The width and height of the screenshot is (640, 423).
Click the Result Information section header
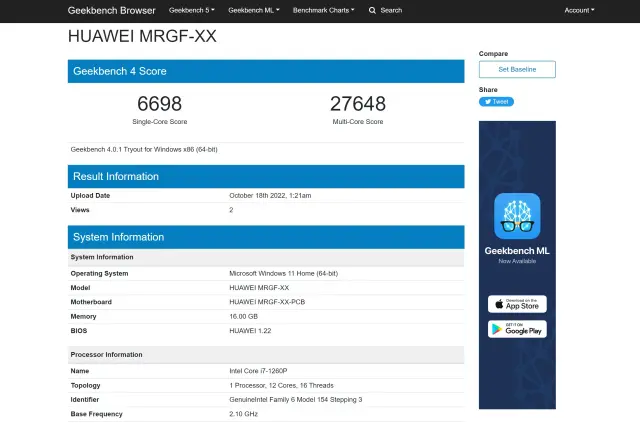coord(116,176)
